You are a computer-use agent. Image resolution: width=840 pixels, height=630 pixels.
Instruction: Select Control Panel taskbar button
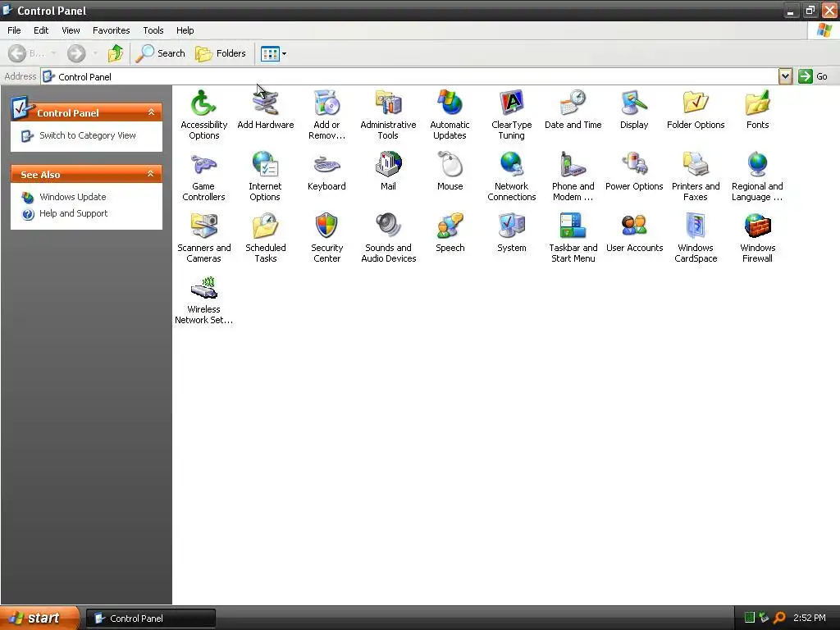(x=151, y=619)
